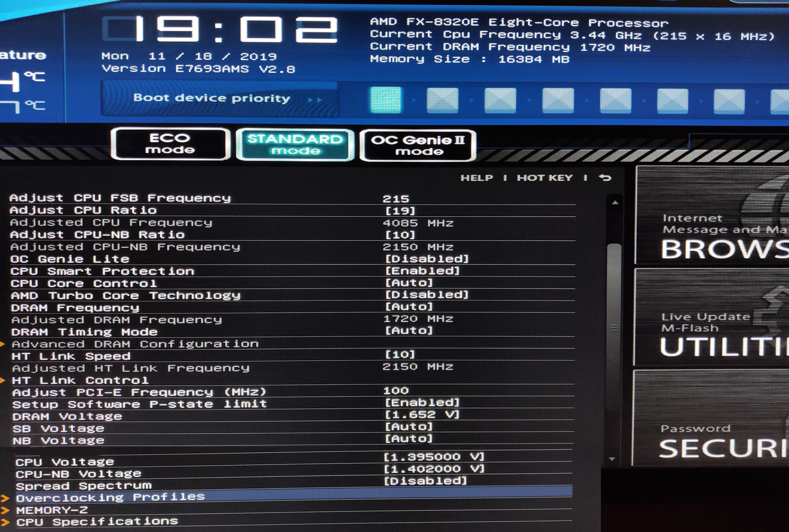The width and height of the screenshot is (789, 532).
Task: Open the SECURITY Password panel
Action: 710,418
